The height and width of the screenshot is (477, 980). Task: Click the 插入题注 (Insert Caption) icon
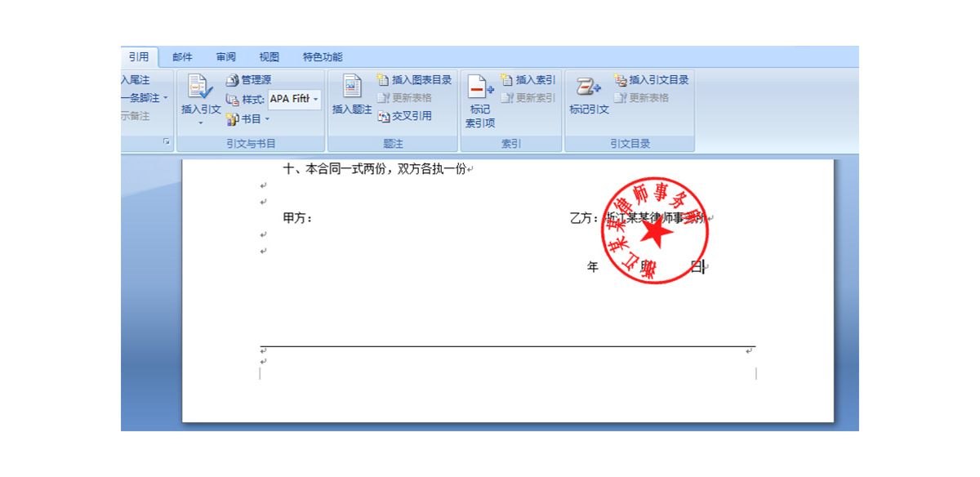point(352,90)
